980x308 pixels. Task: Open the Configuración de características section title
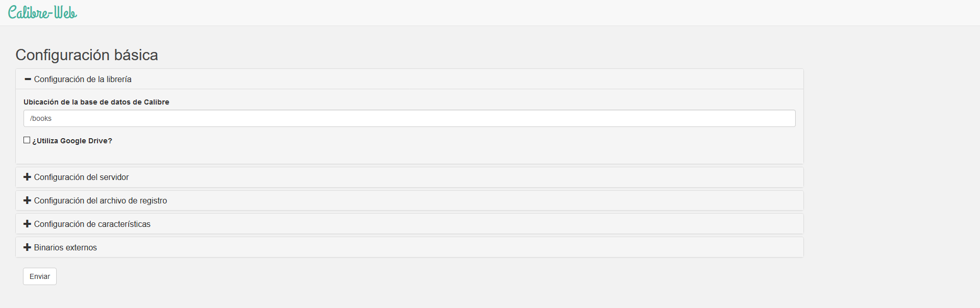coord(92,224)
